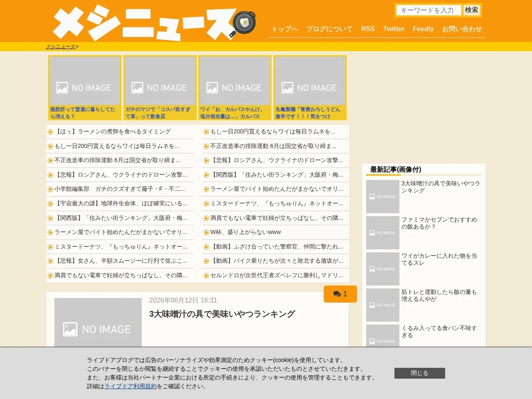Click bullet icon beside 【ほぅ】ラーメンの煮卵 headline
This screenshot has width=532, height=399.
(51, 132)
